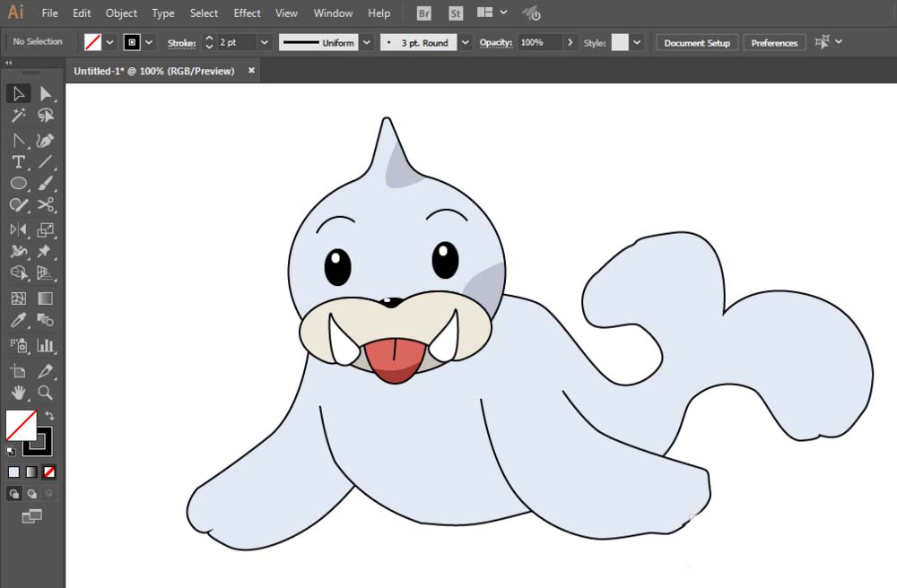Viewport: 897px width, 588px height.
Task: Click the Document Setup button
Action: (697, 42)
